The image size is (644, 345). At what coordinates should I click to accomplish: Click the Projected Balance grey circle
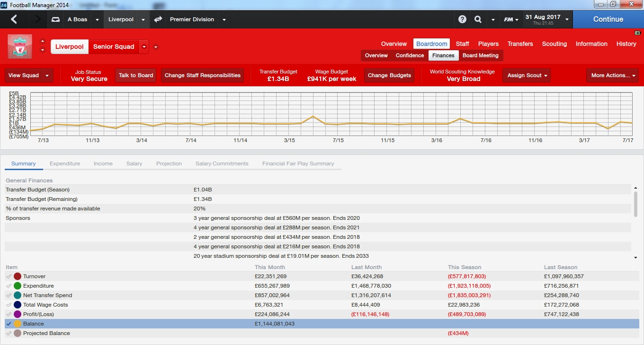18,333
